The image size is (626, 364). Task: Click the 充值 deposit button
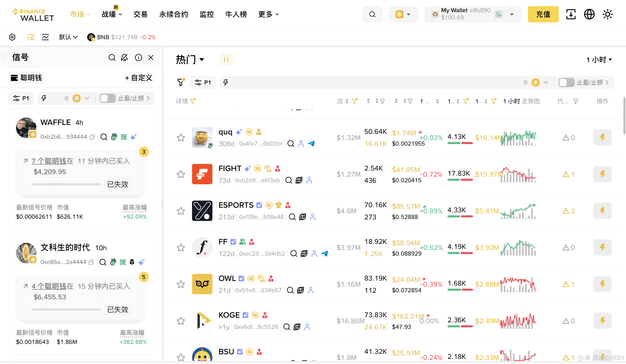click(x=543, y=14)
